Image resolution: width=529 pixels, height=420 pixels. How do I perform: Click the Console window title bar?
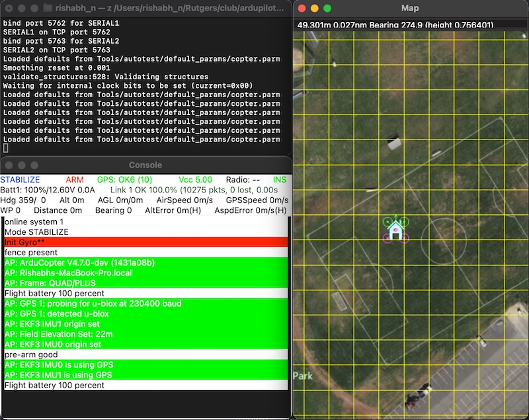145,165
